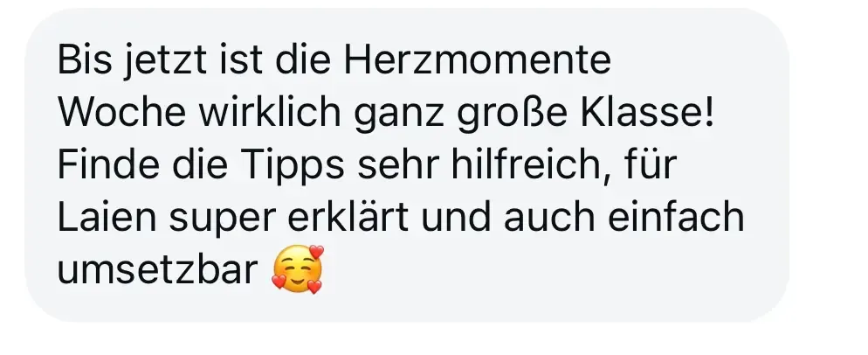This screenshot has width=868, height=355.
Task: Click the word "sehr" in line three
Action: [x=397, y=165]
